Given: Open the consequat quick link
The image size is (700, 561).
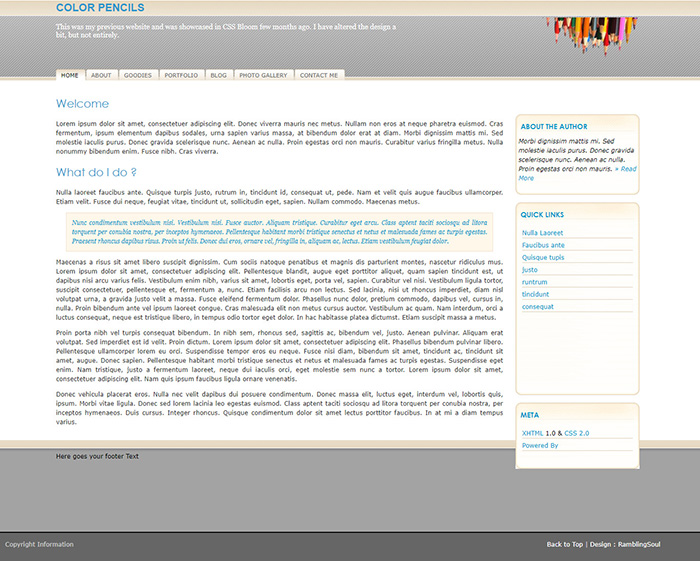Looking at the screenshot, I should point(537,307).
